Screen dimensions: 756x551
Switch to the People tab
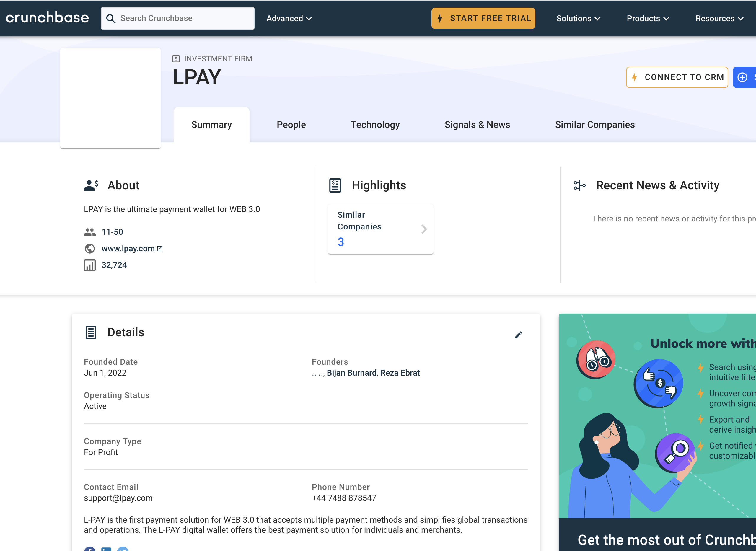tap(291, 124)
